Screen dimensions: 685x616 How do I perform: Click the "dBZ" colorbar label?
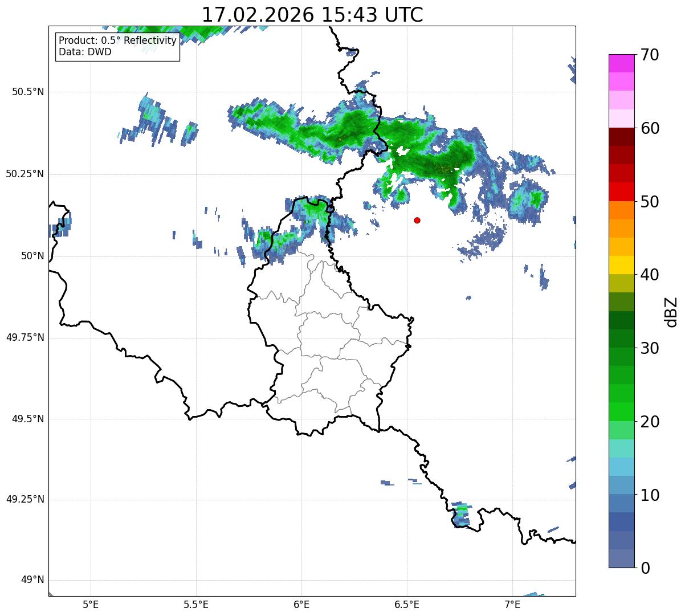click(671, 311)
